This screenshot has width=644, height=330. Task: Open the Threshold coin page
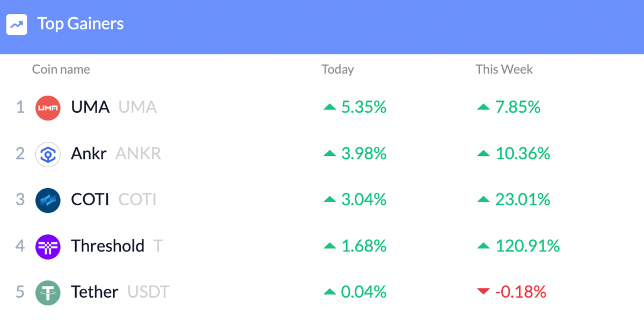click(107, 246)
